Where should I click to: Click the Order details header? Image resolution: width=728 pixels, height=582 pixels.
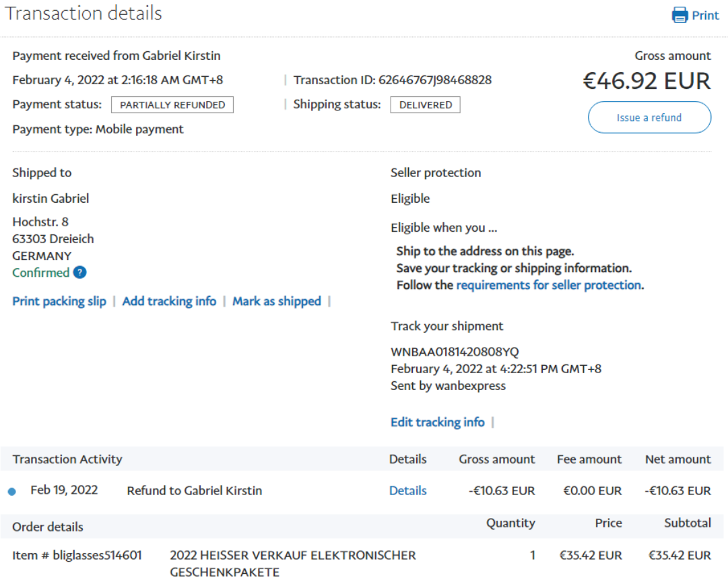48,527
